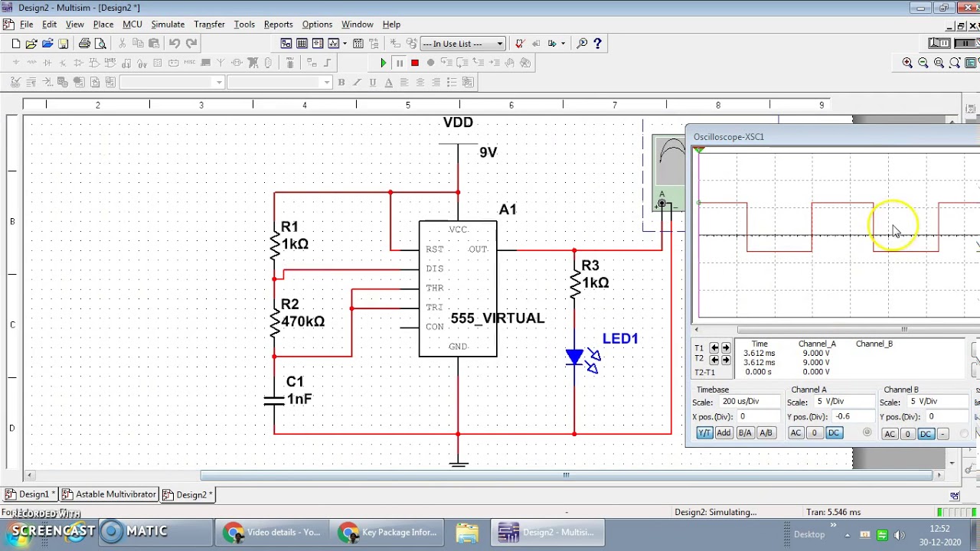Set Channel B coupling to AC

click(x=890, y=434)
